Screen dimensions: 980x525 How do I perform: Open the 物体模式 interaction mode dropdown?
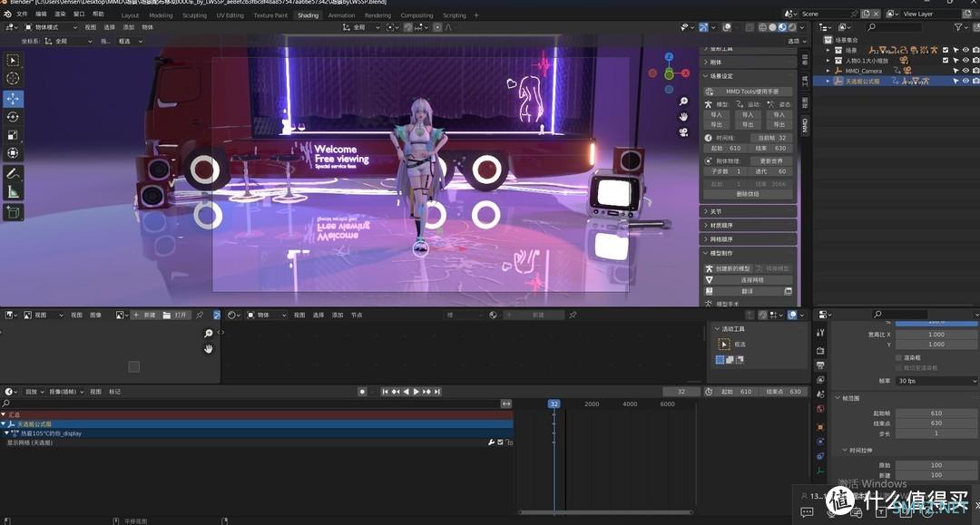pos(51,27)
